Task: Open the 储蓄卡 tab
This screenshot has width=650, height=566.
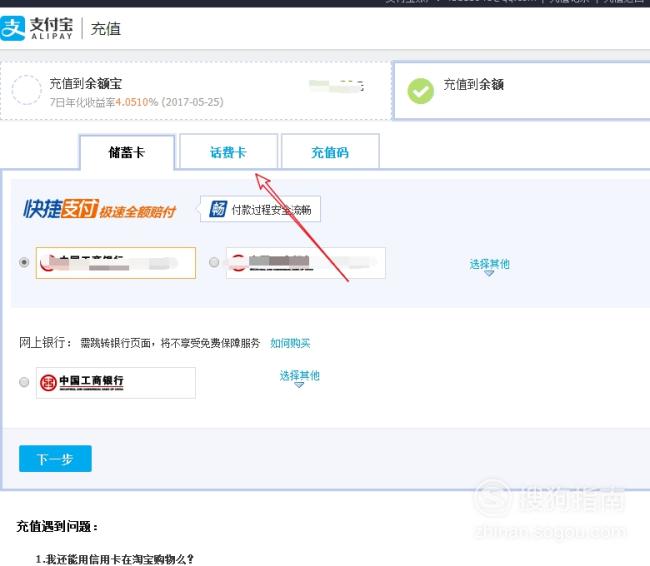Action: pyautogui.click(x=127, y=152)
